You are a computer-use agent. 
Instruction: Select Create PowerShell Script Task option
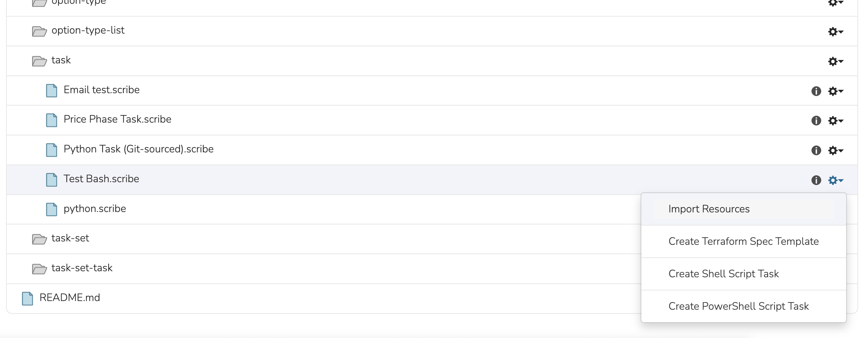(x=738, y=306)
